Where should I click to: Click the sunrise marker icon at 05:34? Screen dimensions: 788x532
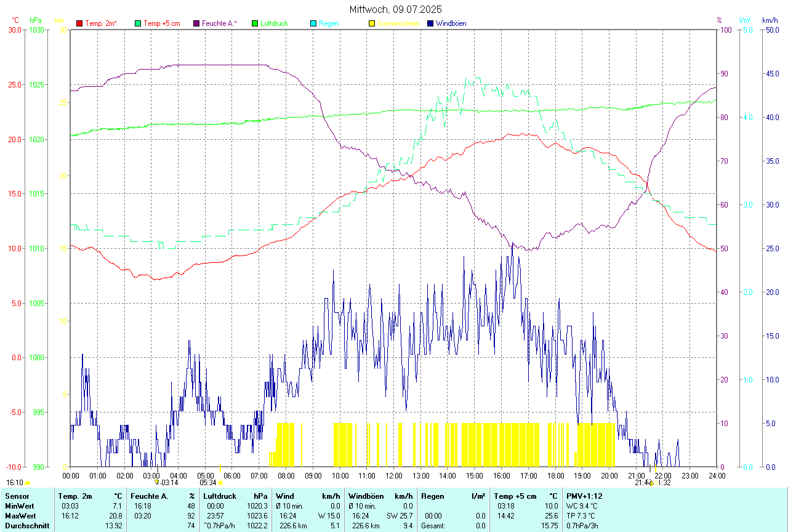(x=220, y=483)
